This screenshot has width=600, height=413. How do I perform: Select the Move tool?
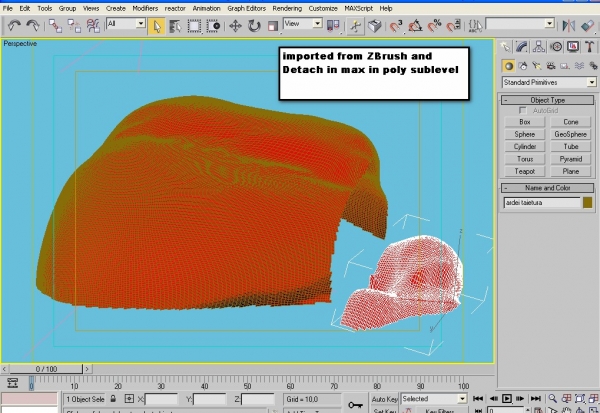(x=235, y=26)
